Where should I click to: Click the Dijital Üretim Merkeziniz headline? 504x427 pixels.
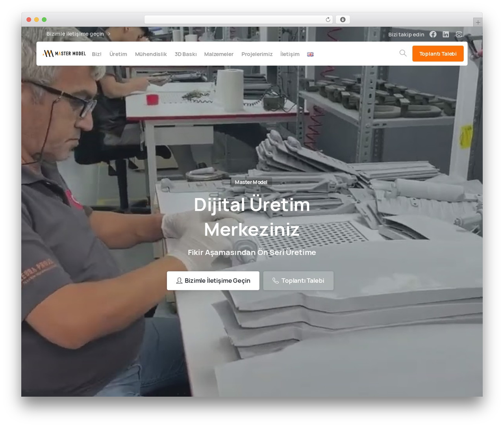252,217
